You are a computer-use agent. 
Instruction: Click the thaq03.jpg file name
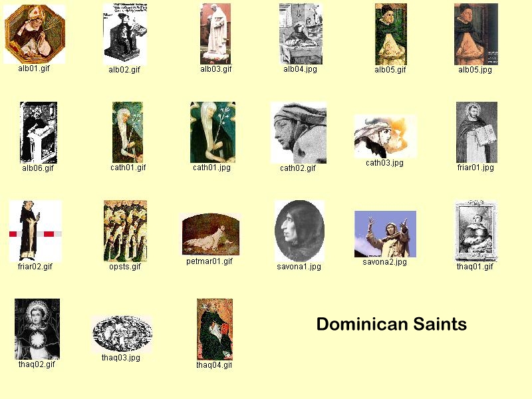(x=121, y=358)
